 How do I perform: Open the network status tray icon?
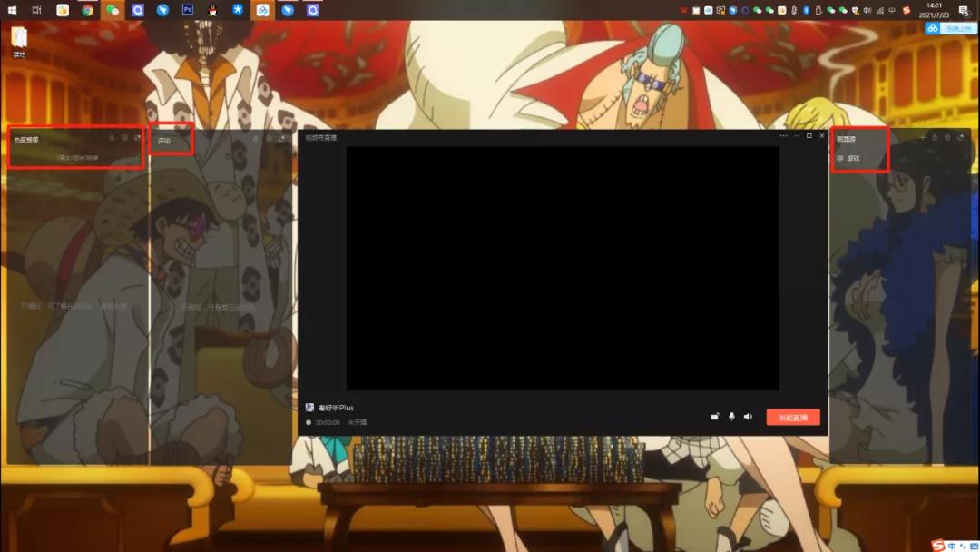(880, 10)
